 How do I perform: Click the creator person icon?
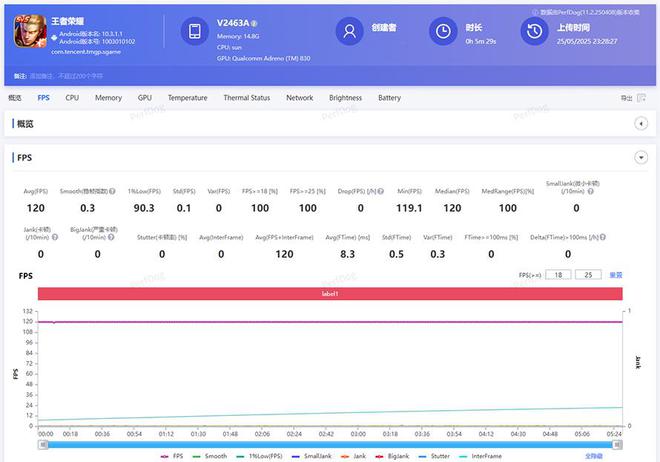click(x=349, y=31)
